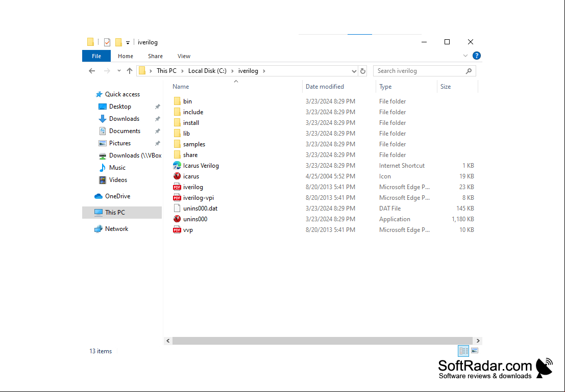Switch to the Home ribbon tab
Screen dimensions: 565x392
pos(126,56)
